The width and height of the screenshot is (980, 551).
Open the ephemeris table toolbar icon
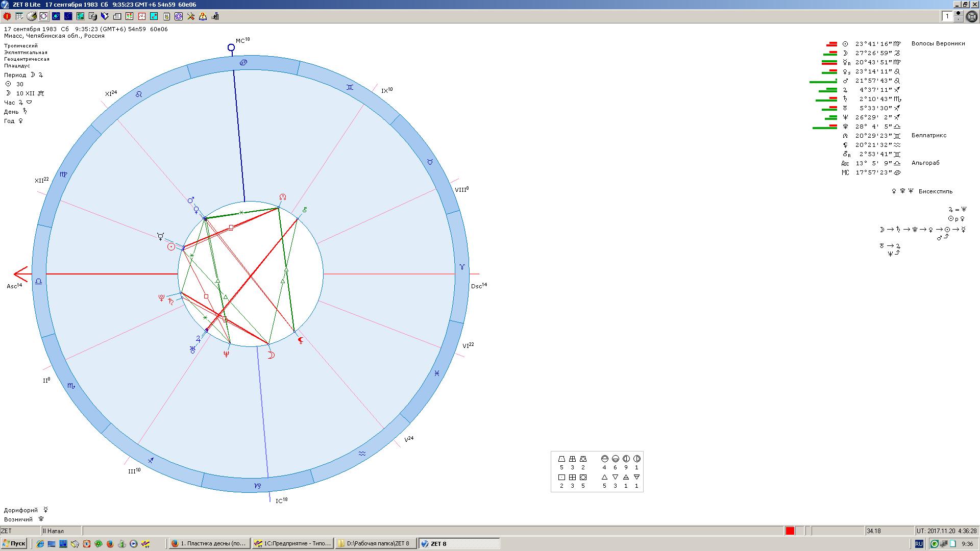[x=19, y=16]
